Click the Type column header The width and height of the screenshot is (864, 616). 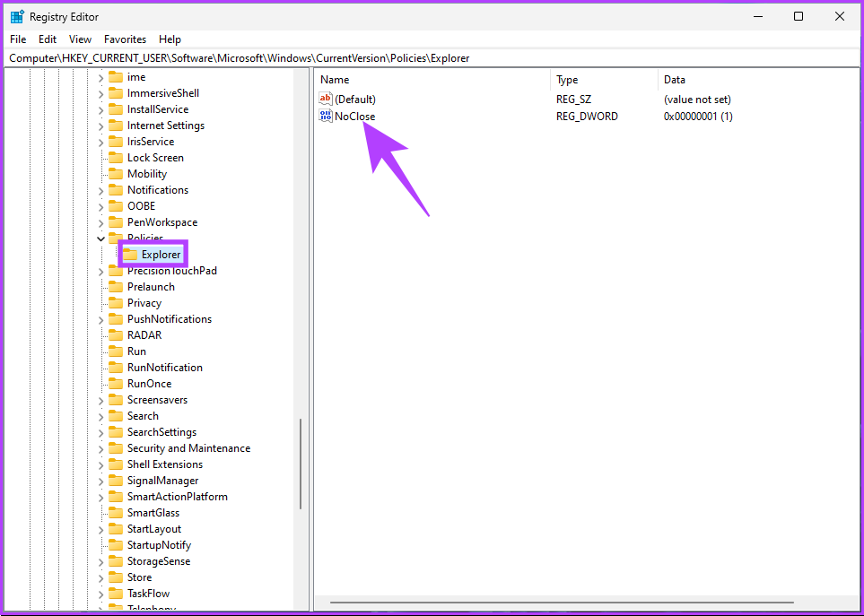point(603,80)
